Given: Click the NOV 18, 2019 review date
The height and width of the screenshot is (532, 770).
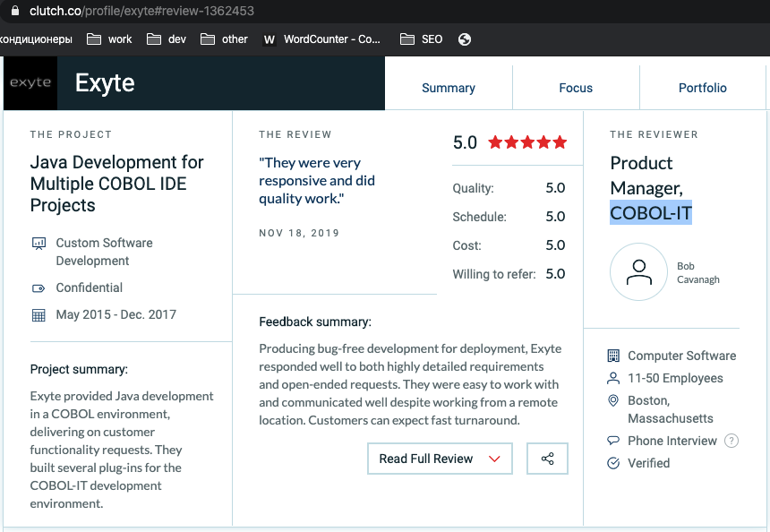Looking at the screenshot, I should [299, 233].
